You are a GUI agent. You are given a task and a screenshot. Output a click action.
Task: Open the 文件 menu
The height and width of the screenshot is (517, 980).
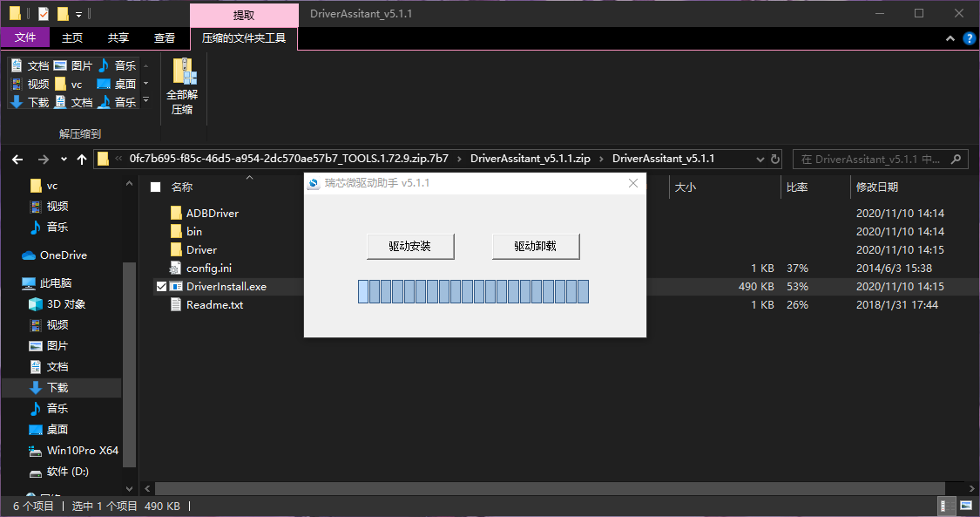click(25, 37)
